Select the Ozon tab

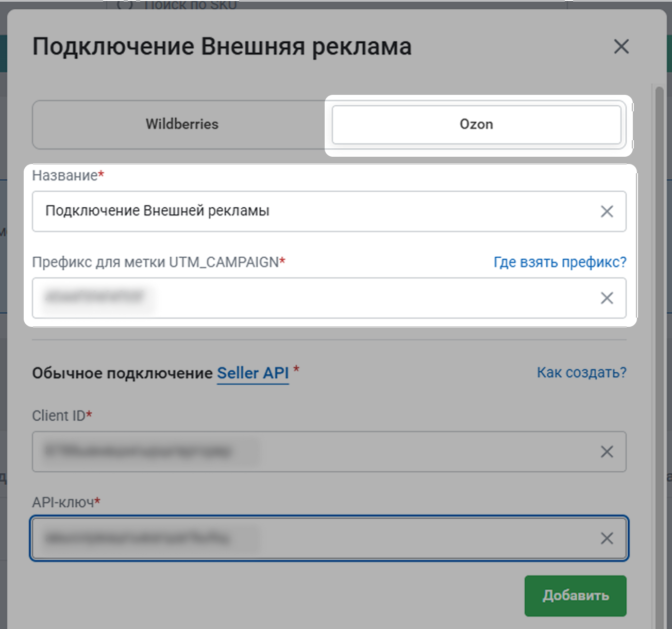[476, 124]
